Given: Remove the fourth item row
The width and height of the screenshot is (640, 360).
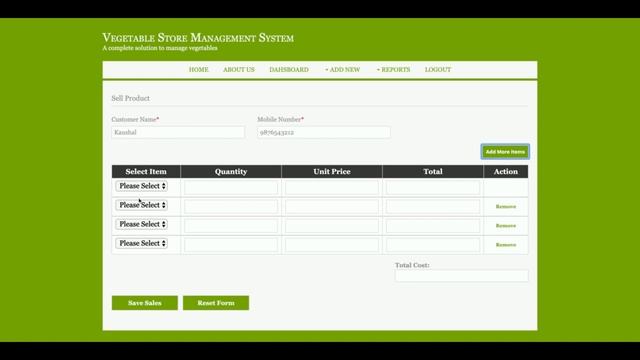Looking at the screenshot, I should (x=506, y=245).
